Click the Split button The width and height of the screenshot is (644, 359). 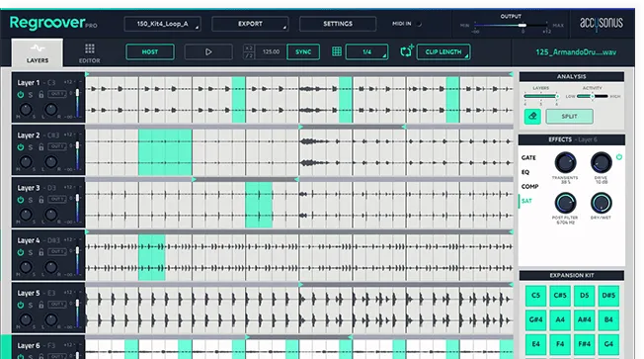569,117
